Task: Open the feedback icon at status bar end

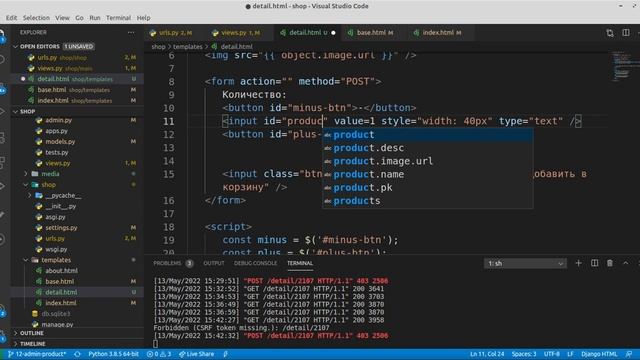Action: (x=629, y=354)
